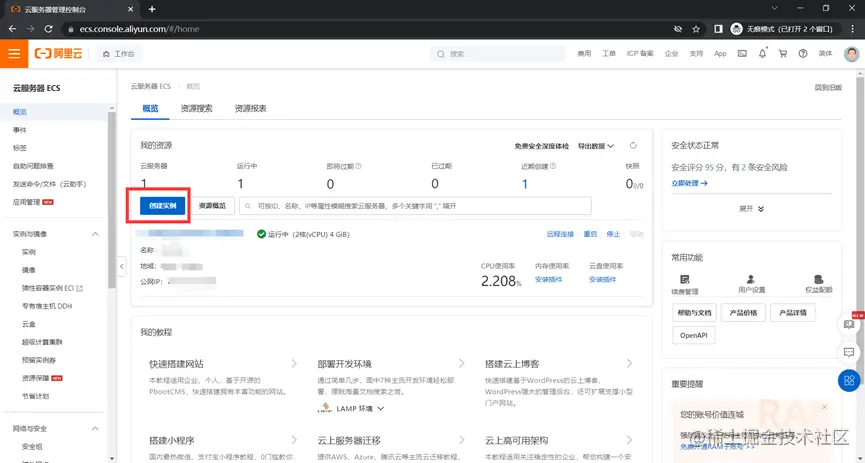This screenshot has width=865, height=463.
Task: Focus the instance ID/name search field
Action: click(x=415, y=206)
